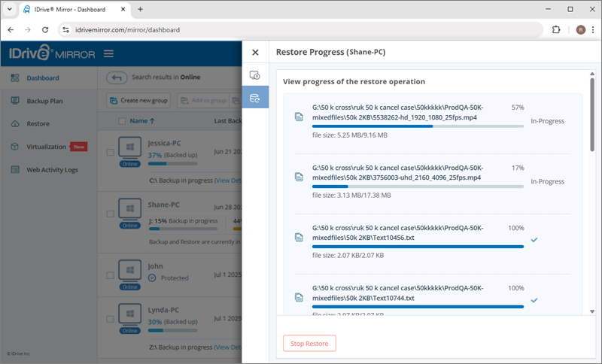Click the Shane-PC computer icon
The width and height of the screenshot is (602, 364).
(129, 209)
